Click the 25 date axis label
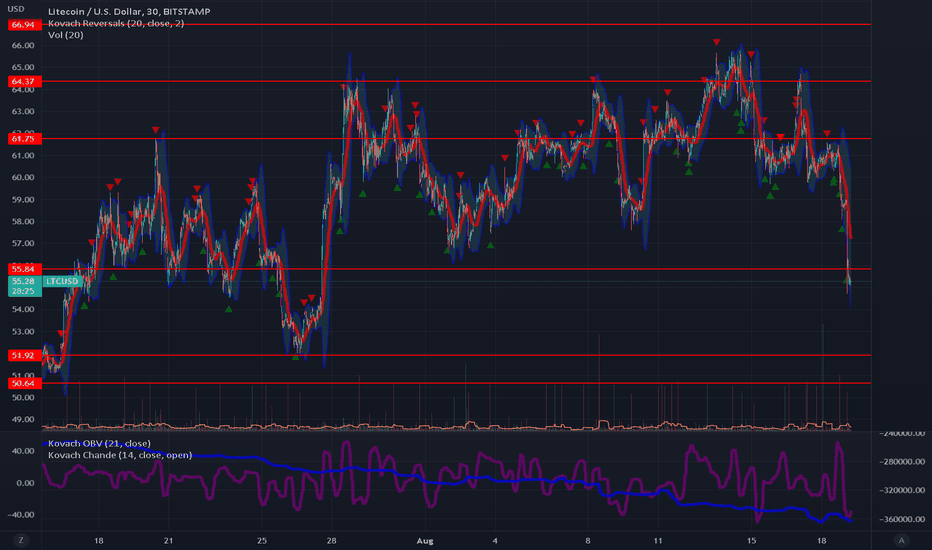 (x=262, y=541)
